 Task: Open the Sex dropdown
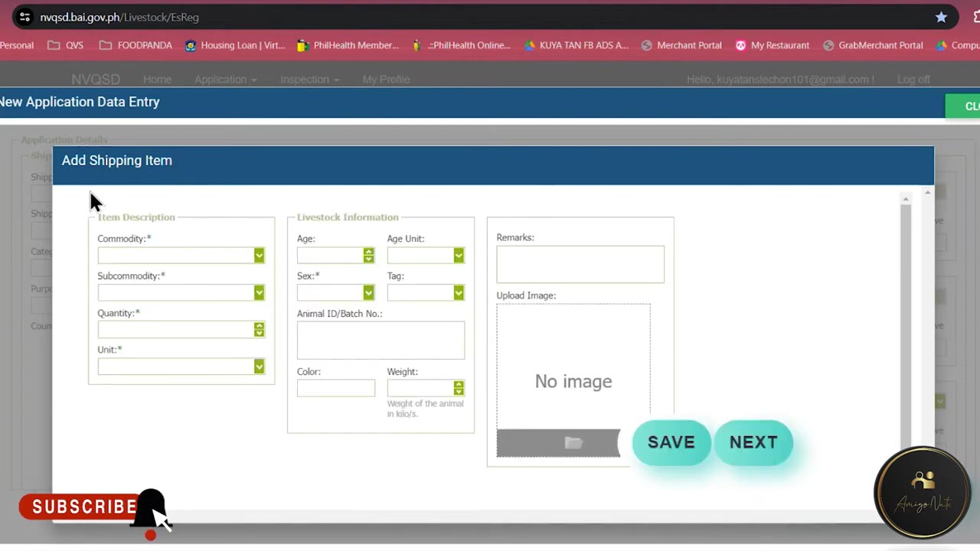(x=368, y=292)
